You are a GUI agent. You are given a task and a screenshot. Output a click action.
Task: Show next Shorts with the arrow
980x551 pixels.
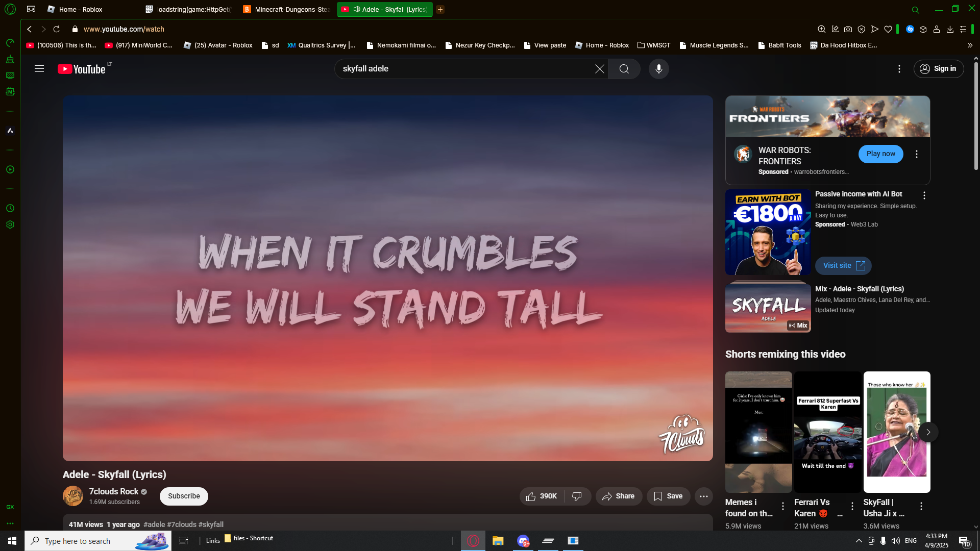[928, 432]
